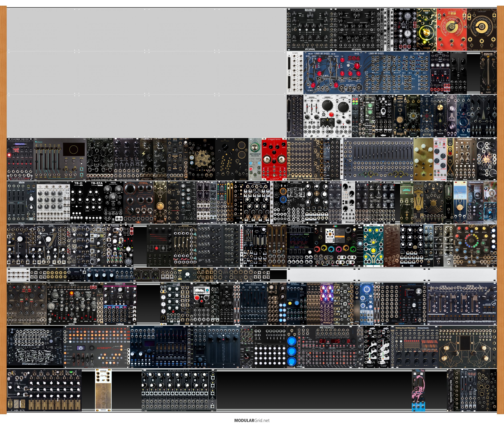Viewport: 504px width, 424px height.
Task: Open the 8 Bit Drum Module BX-AT-85
Action: click(x=179, y=391)
